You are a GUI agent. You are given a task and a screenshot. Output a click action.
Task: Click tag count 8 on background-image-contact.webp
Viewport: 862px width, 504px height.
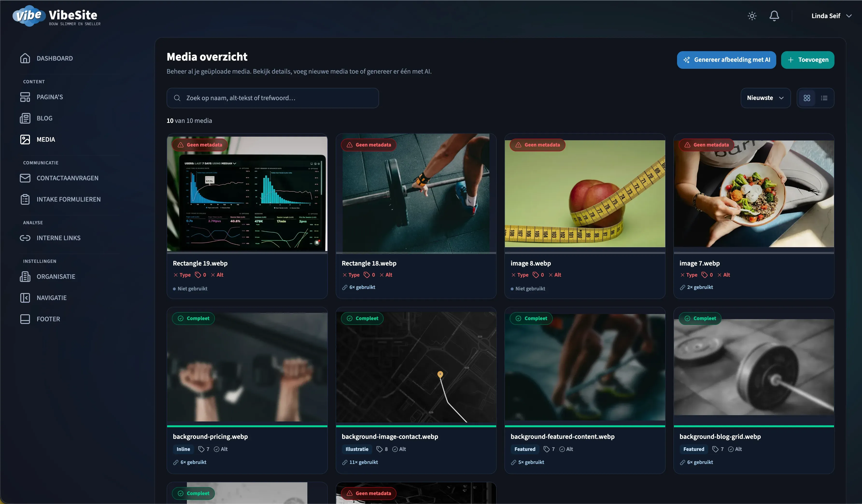pos(382,449)
